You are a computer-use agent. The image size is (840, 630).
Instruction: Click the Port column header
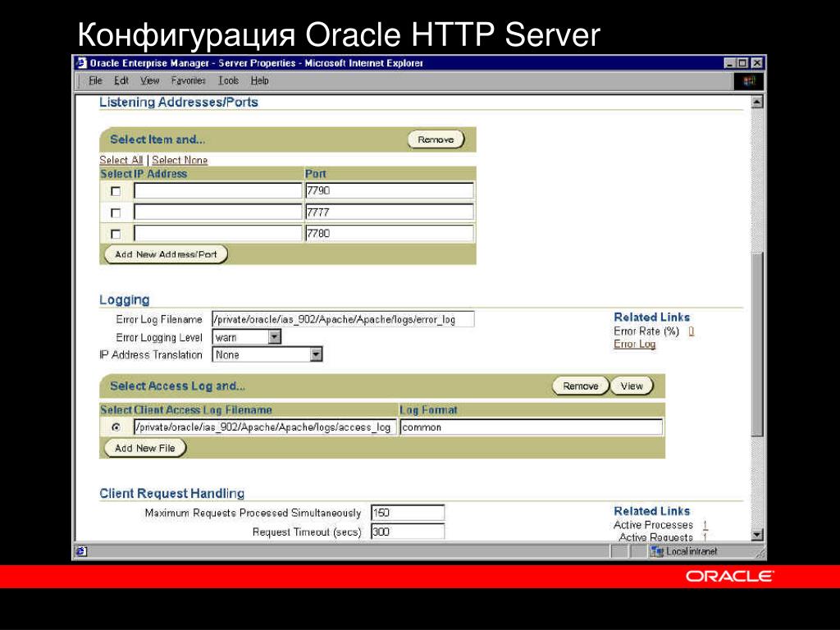pyautogui.click(x=316, y=174)
